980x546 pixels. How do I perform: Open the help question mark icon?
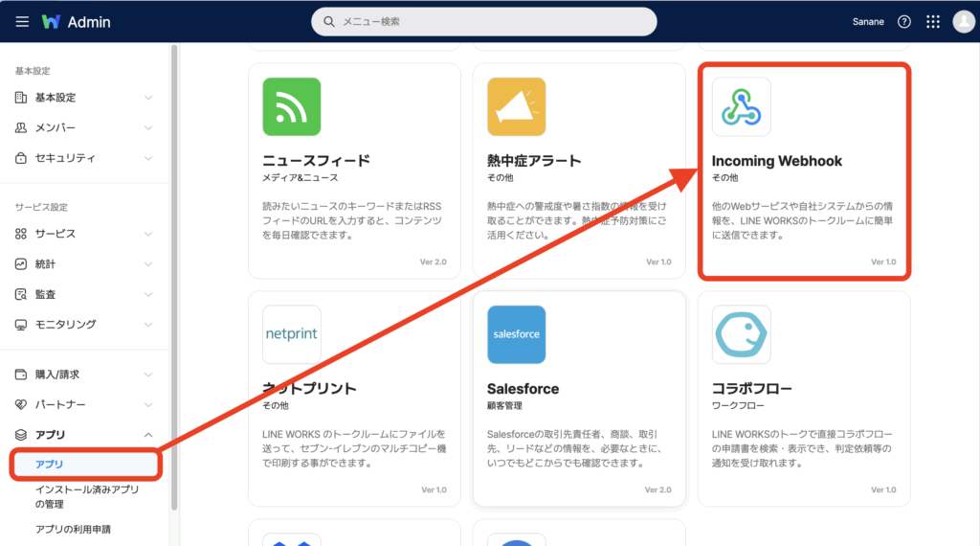(903, 22)
